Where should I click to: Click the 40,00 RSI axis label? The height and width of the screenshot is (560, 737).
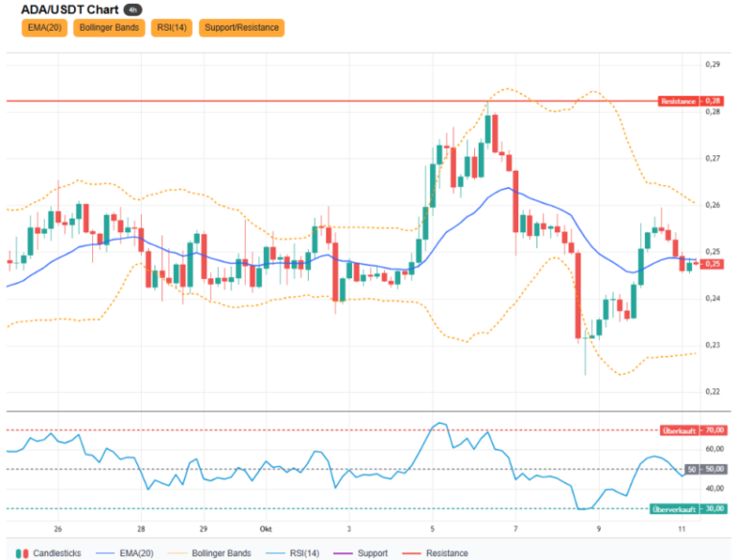[714, 489]
